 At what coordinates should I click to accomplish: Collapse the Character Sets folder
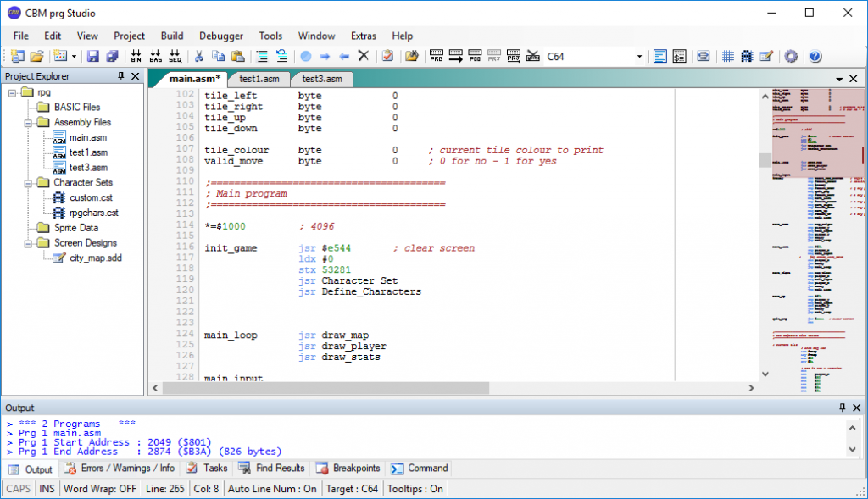[x=27, y=182]
